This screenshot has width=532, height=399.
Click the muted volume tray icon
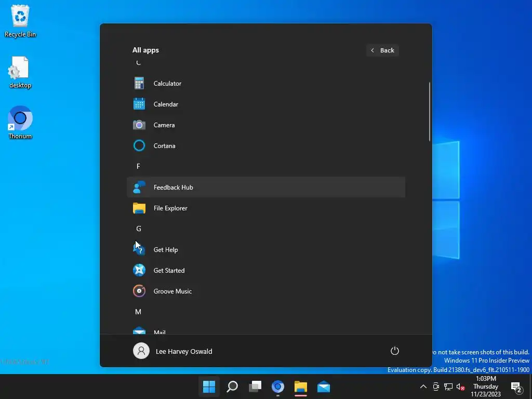tap(460, 387)
